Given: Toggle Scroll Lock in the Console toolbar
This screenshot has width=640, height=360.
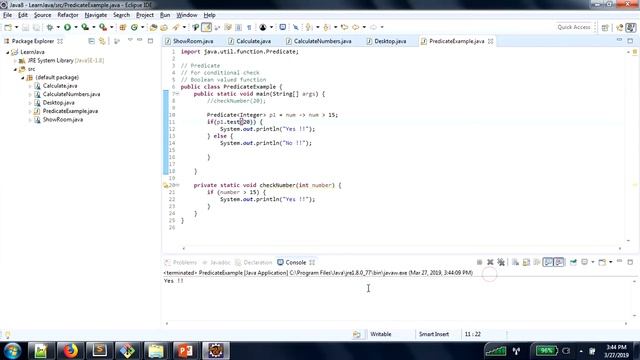Looking at the screenshot, I should tap(526, 262).
